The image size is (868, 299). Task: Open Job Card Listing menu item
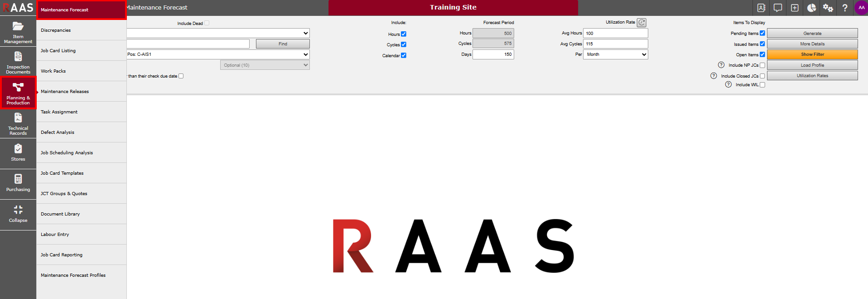click(x=81, y=51)
